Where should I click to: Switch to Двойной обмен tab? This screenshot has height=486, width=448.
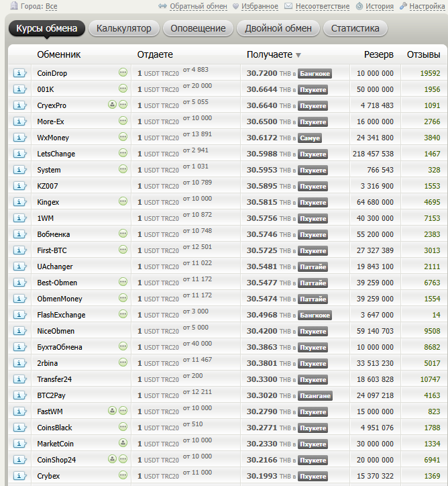(278, 28)
